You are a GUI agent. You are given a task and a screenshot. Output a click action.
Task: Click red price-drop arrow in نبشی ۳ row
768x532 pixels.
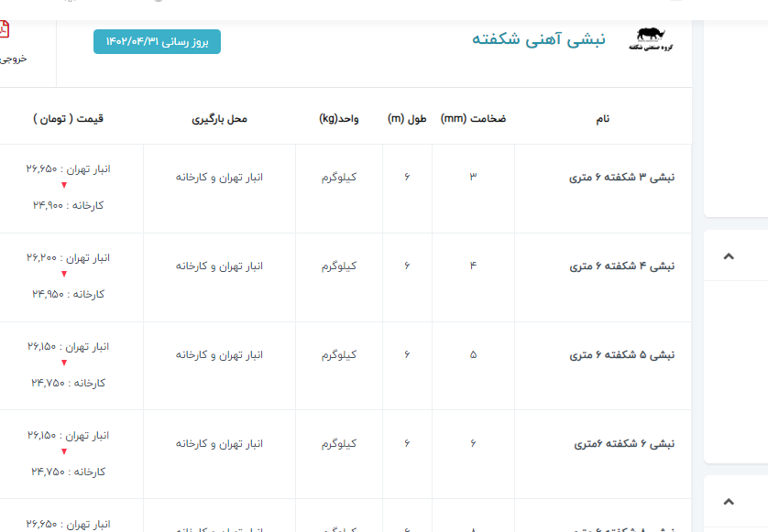point(64,185)
